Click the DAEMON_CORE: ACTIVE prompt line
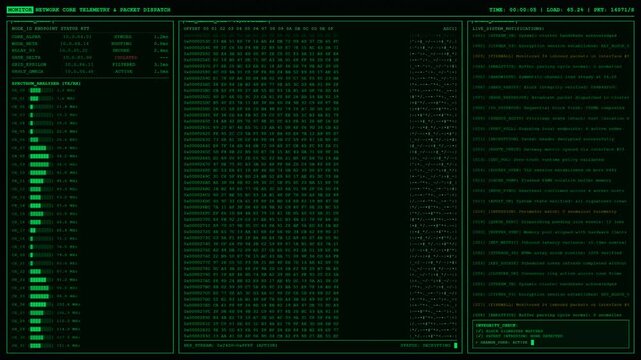This screenshot has width=641, height=360. pyautogui.click(x=505, y=342)
